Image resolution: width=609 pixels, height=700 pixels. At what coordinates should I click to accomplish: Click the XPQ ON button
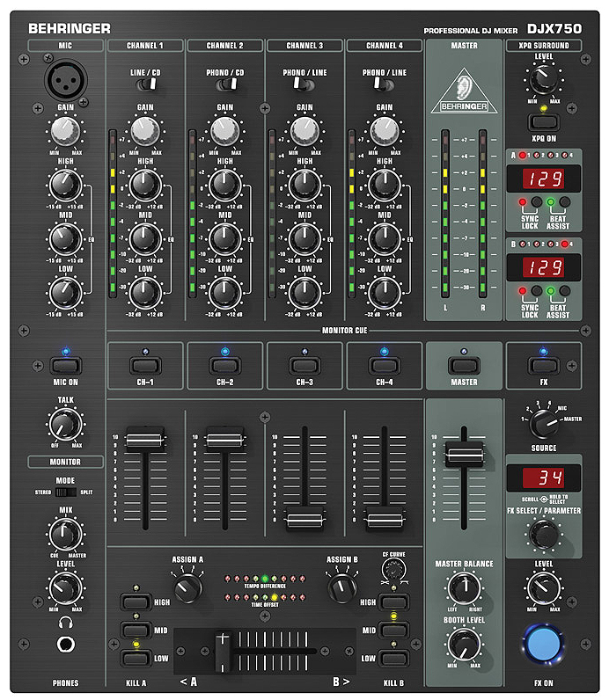[x=544, y=122]
